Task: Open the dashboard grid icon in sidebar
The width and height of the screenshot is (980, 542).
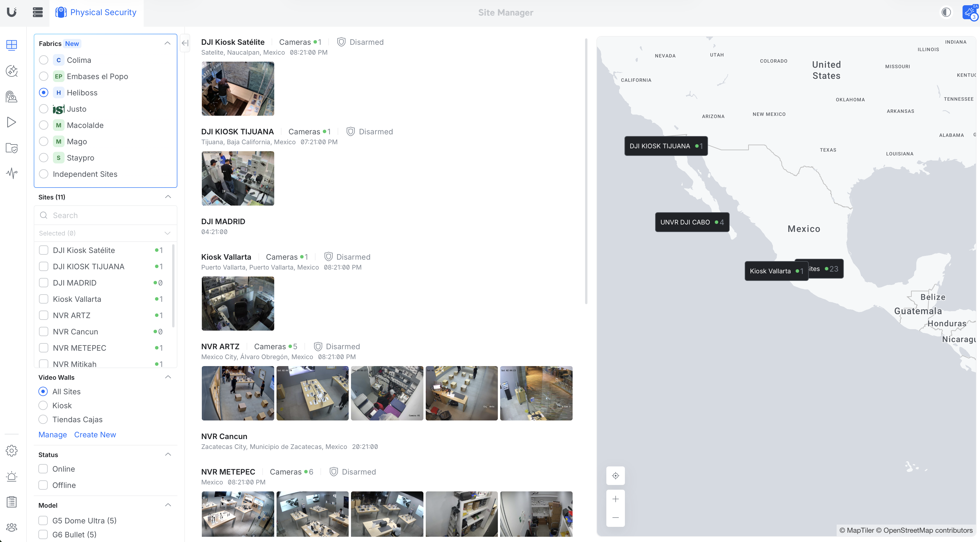Action: pos(12,45)
